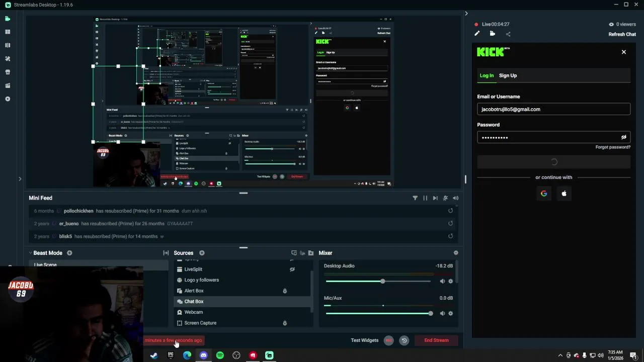Click the replay buffer button
This screenshot has width=644, height=362.
click(404, 340)
